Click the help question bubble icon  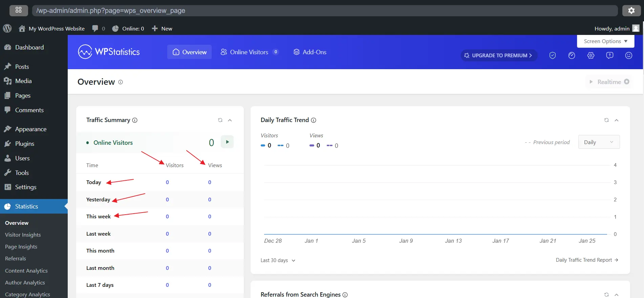click(x=610, y=55)
